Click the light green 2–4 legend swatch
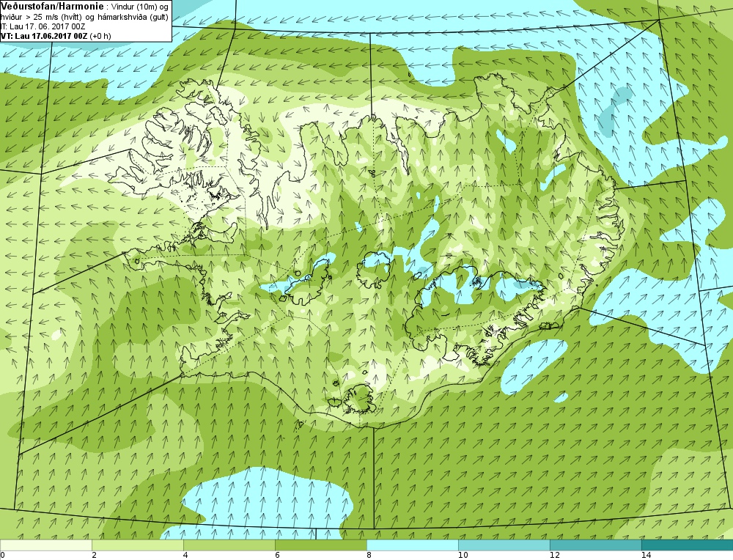 point(138,545)
